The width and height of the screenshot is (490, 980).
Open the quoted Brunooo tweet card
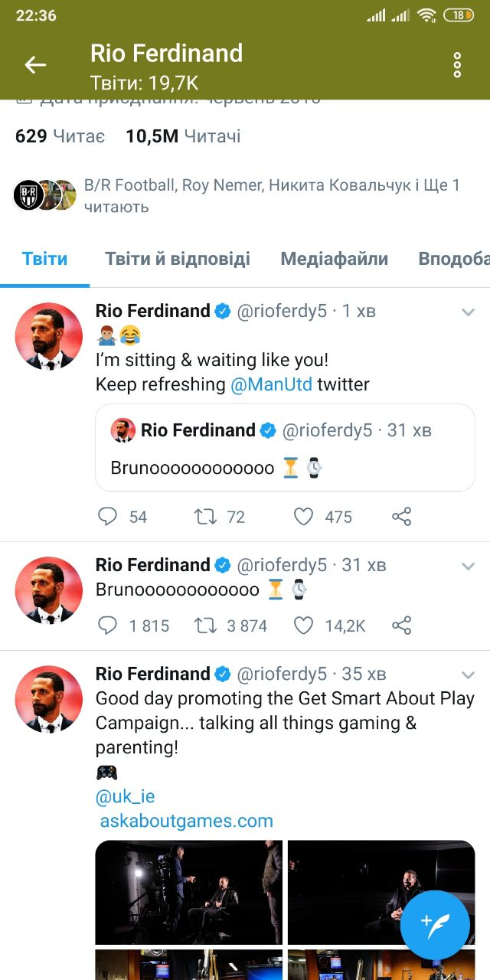285,448
